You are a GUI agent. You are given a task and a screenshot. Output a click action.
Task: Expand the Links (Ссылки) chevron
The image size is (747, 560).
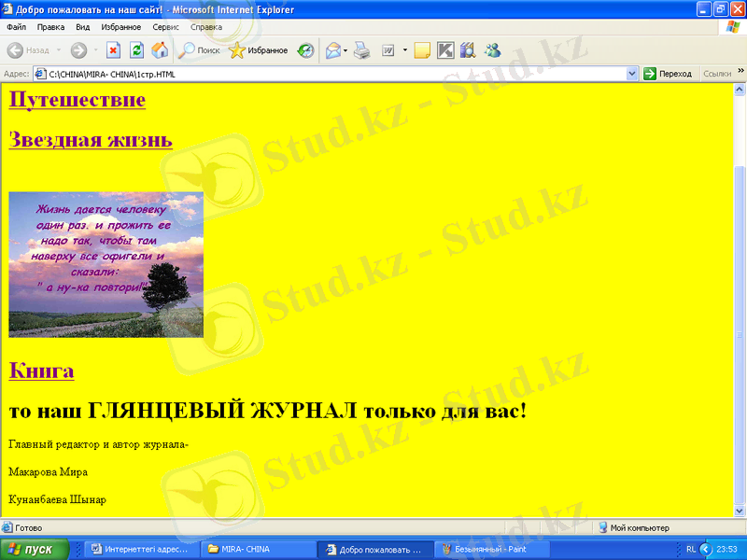740,71
